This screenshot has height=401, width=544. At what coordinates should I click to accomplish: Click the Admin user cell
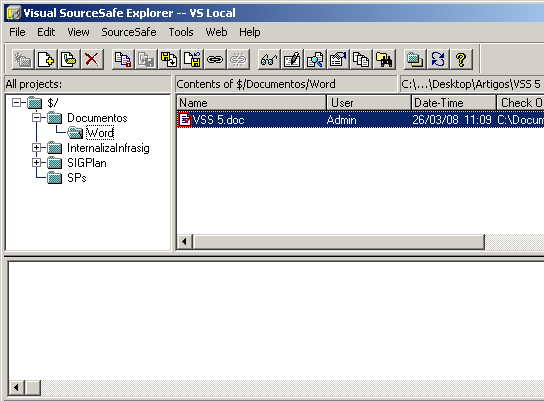[x=341, y=120]
